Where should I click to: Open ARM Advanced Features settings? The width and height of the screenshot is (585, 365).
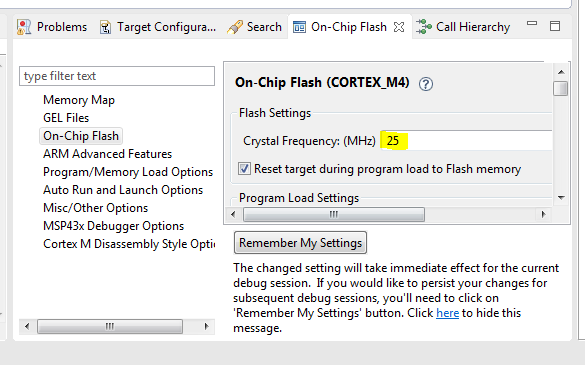coord(107,154)
